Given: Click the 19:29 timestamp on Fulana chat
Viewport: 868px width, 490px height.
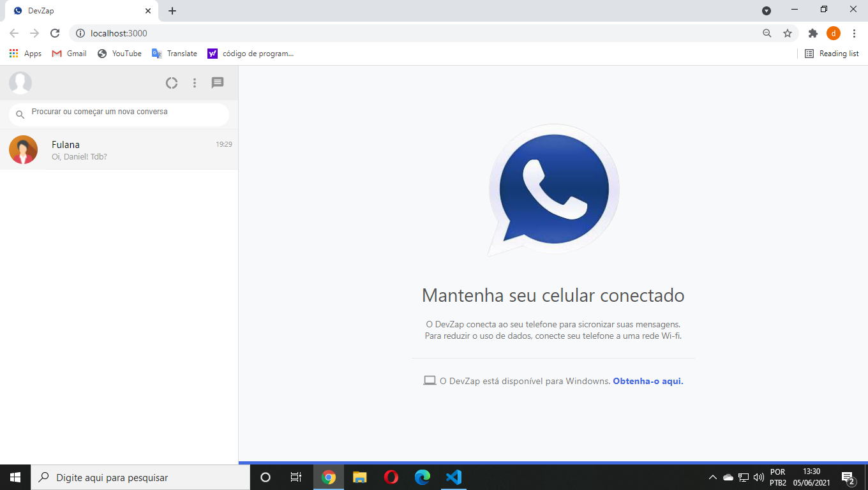Looking at the screenshot, I should pos(223,144).
